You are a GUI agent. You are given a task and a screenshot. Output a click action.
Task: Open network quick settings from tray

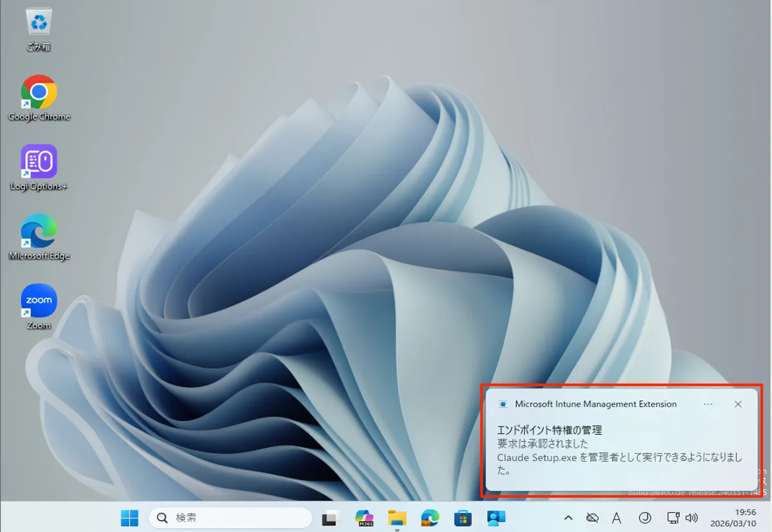[x=673, y=518]
